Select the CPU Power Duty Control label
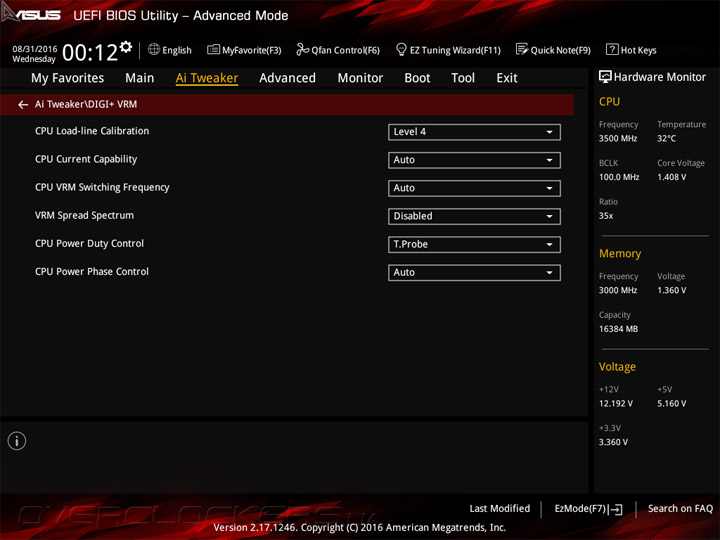Screen dimensions: 720x540 click(89, 243)
